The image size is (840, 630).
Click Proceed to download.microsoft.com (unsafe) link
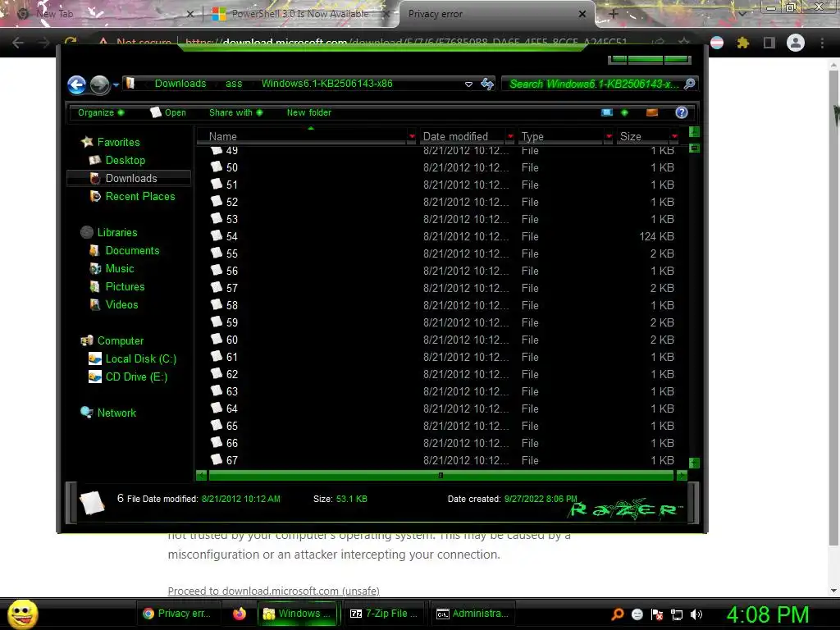[273, 591]
